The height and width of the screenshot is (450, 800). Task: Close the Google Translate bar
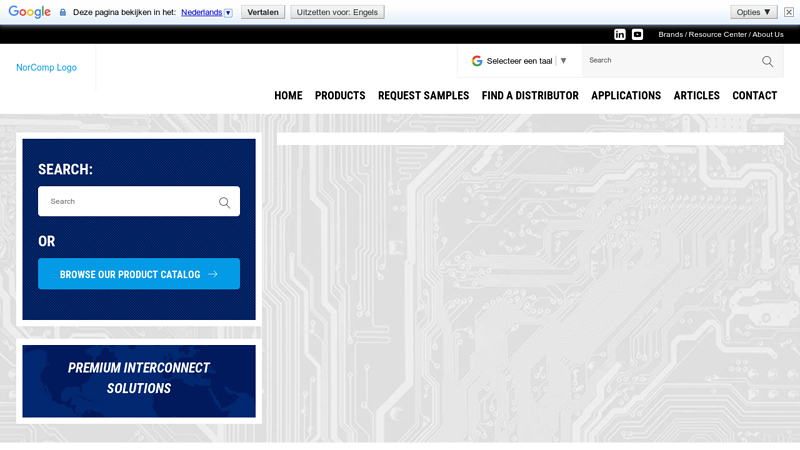click(789, 12)
